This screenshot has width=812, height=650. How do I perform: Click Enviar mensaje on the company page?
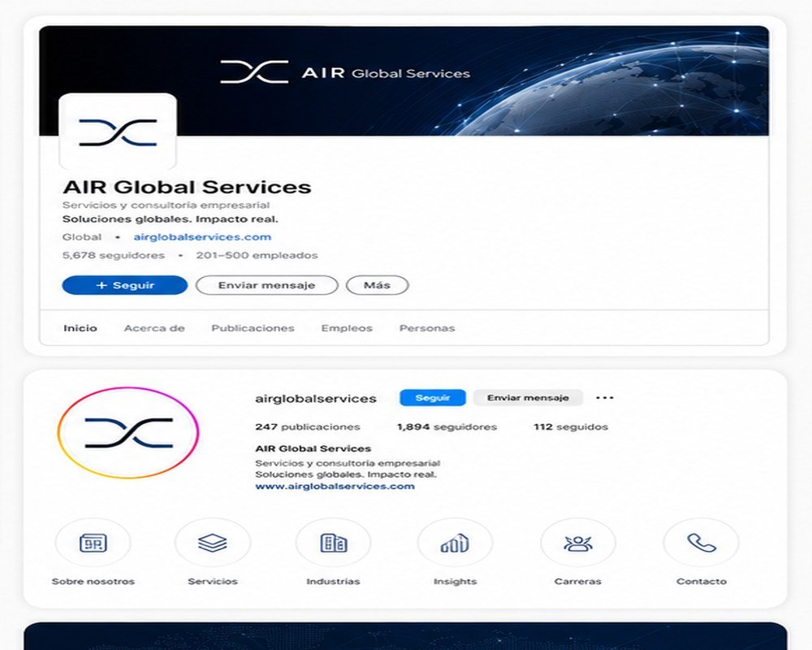point(266,285)
